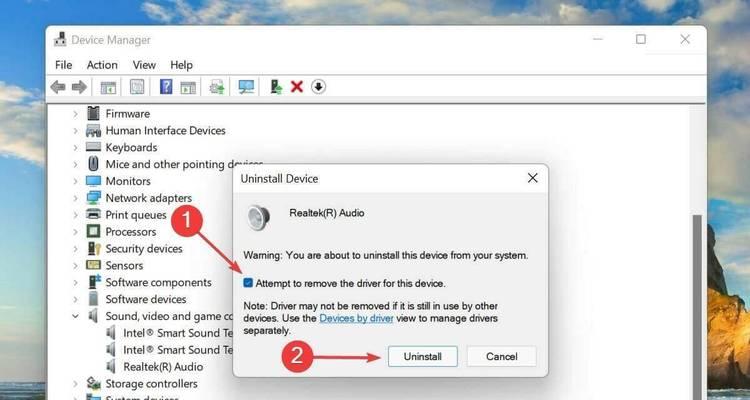This screenshot has width=750, height=400.
Task: Expand the Human Interface Devices node
Action: coord(75,131)
